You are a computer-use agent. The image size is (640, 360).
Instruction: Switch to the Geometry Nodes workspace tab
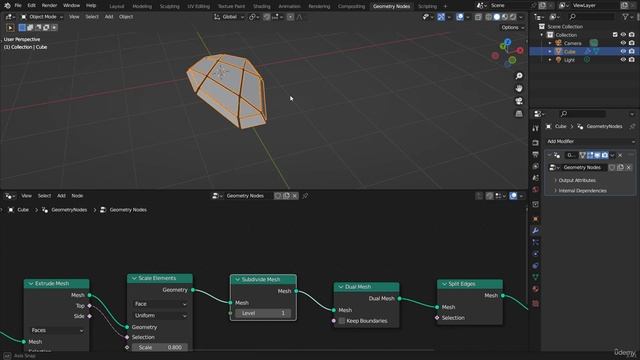391,6
